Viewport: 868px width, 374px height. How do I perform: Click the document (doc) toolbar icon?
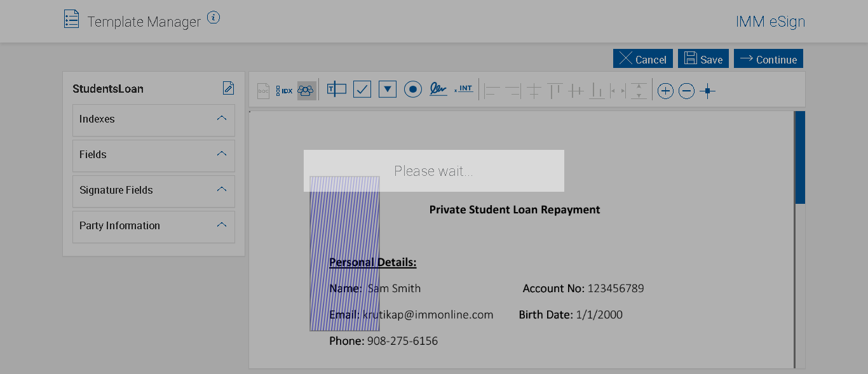[263, 91]
